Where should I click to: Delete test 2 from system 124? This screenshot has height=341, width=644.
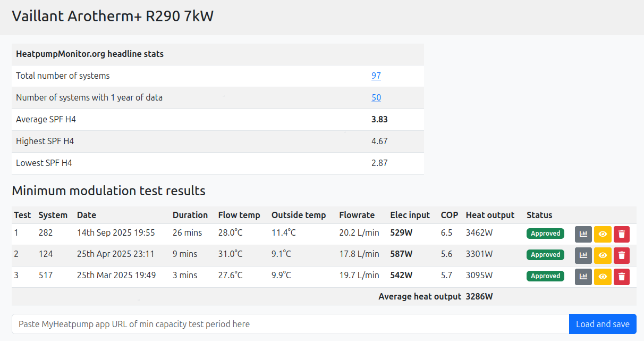[x=621, y=255]
